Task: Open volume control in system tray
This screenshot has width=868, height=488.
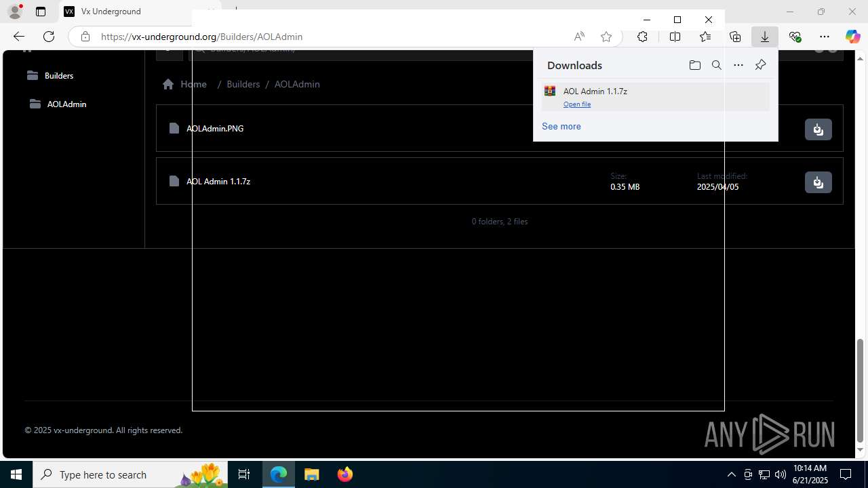Action: [x=780, y=474]
